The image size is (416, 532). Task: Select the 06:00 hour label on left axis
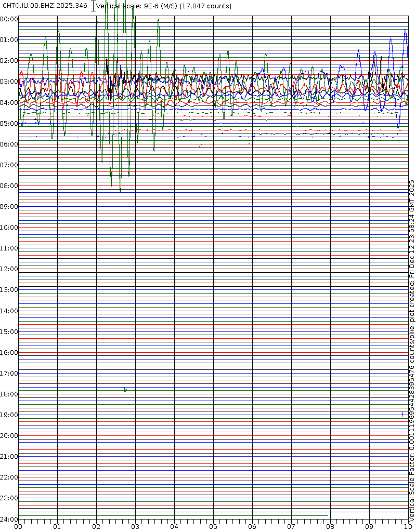point(9,144)
